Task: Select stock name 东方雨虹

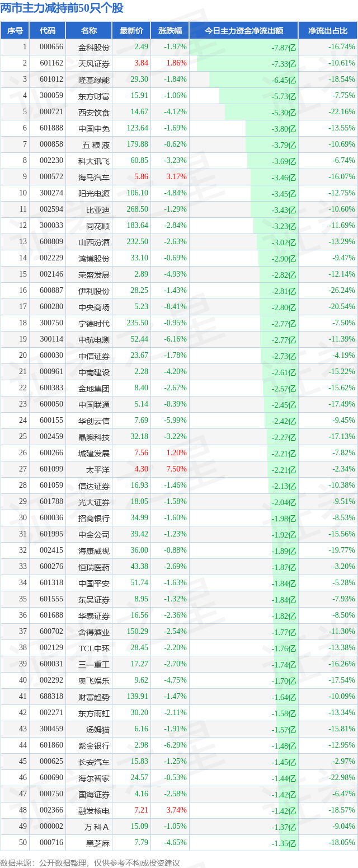Action: tap(94, 713)
